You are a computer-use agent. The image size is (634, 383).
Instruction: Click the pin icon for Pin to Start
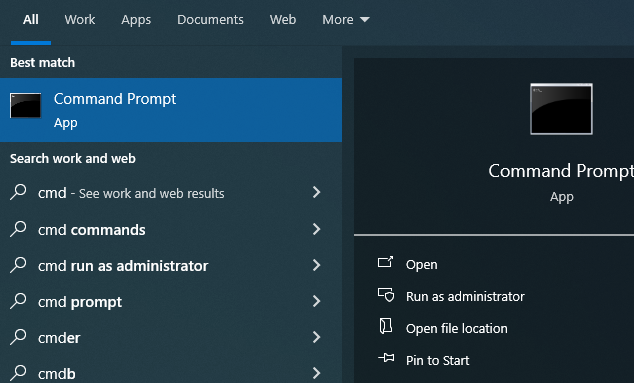pos(386,358)
